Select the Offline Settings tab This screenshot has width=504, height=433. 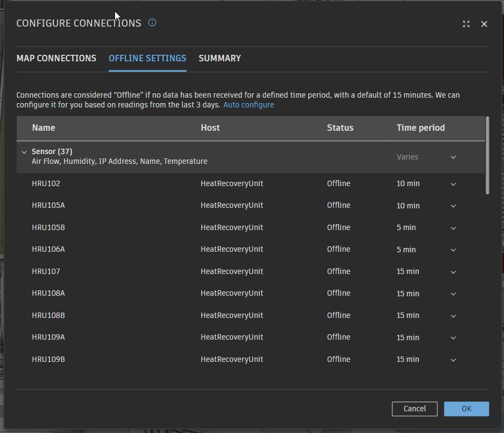pos(148,58)
